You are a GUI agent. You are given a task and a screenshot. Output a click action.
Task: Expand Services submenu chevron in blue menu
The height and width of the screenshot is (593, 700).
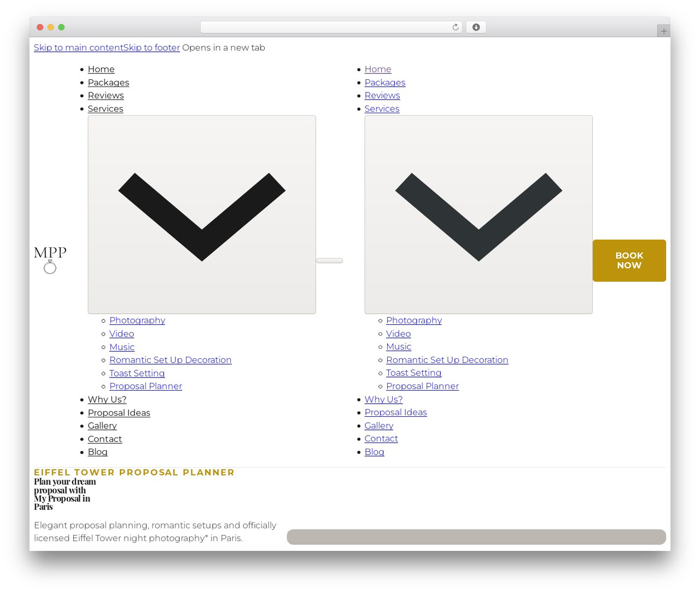(x=479, y=214)
